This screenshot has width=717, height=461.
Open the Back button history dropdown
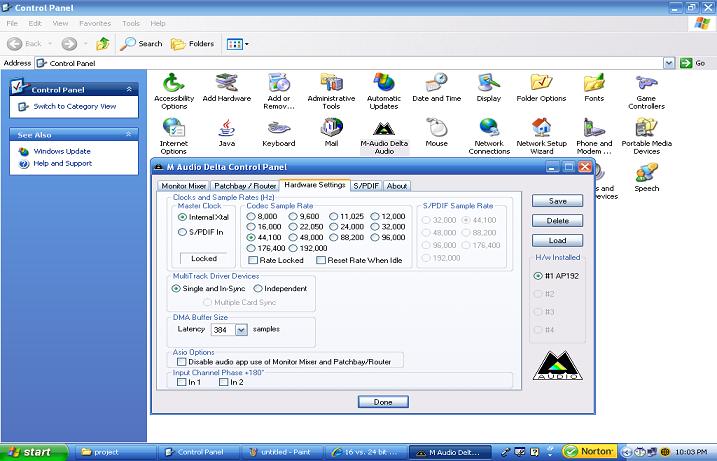50,44
